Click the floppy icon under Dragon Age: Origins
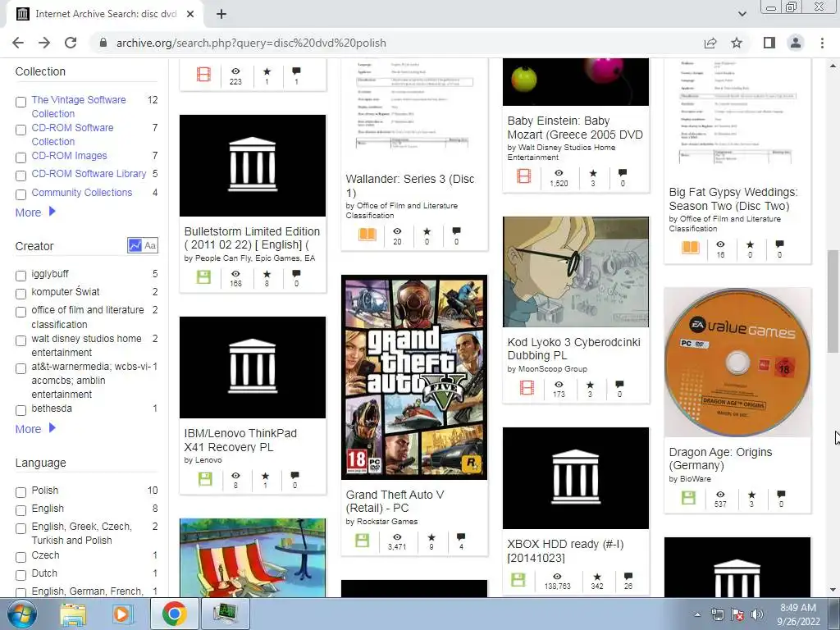840x630 pixels. 688,498
